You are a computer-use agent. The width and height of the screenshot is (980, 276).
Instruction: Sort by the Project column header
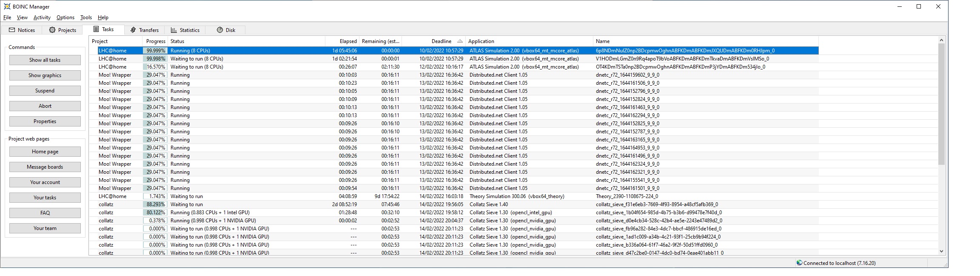pos(116,41)
